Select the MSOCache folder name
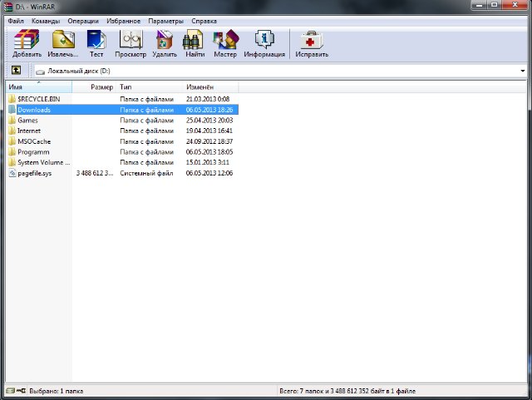 point(34,141)
